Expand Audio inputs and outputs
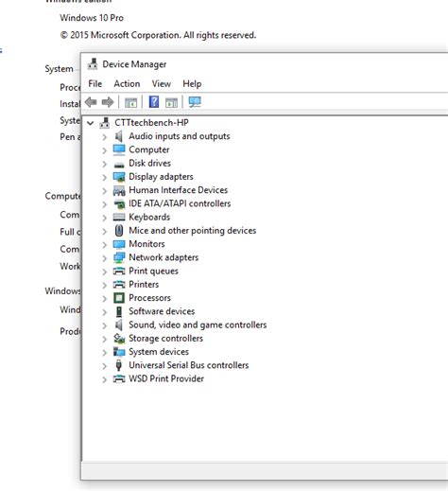 [x=104, y=137]
